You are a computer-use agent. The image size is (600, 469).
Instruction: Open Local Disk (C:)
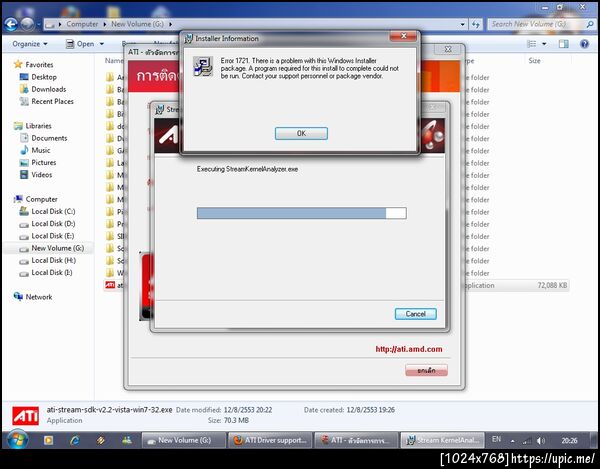click(x=53, y=211)
